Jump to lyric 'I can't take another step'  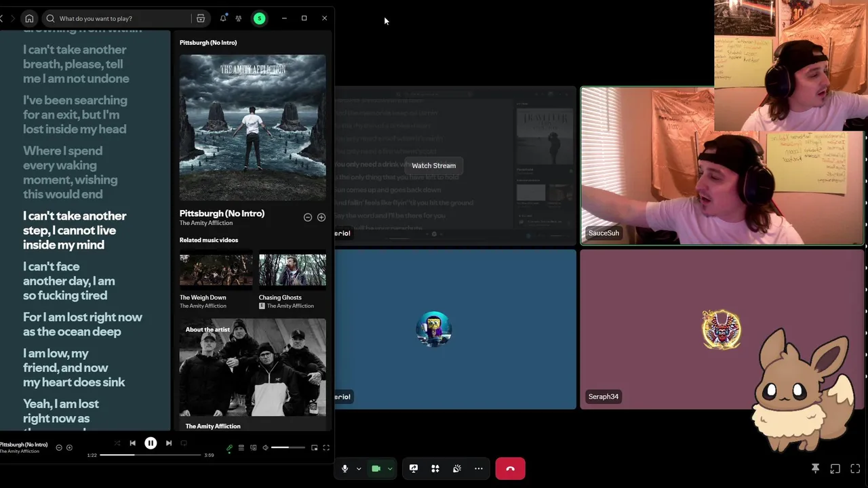[x=75, y=230]
